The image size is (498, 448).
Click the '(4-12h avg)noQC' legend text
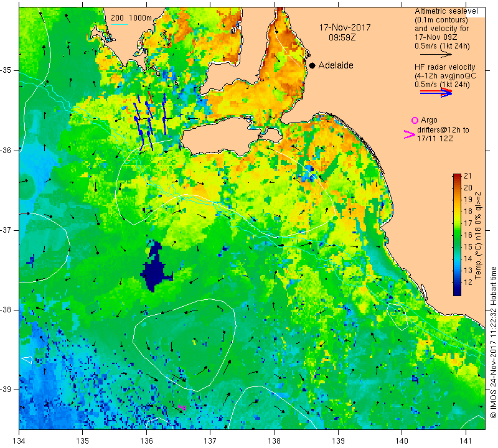tap(445, 76)
